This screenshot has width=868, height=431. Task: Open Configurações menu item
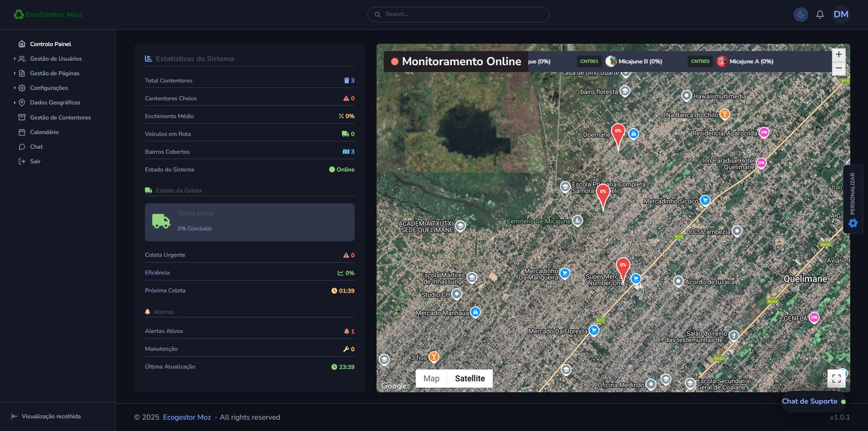click(x=49, y=88)
